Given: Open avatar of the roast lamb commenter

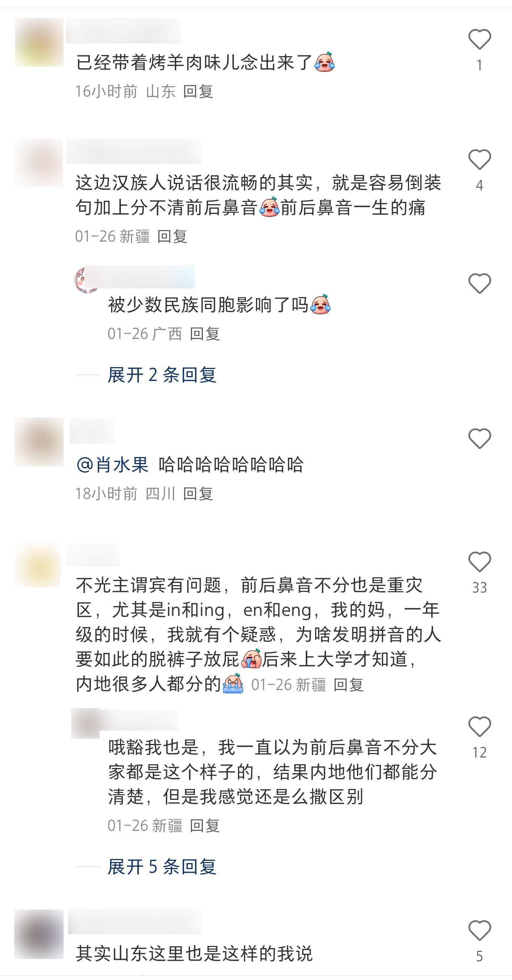Looking at the screenshot, I should (x=39, y=42).
